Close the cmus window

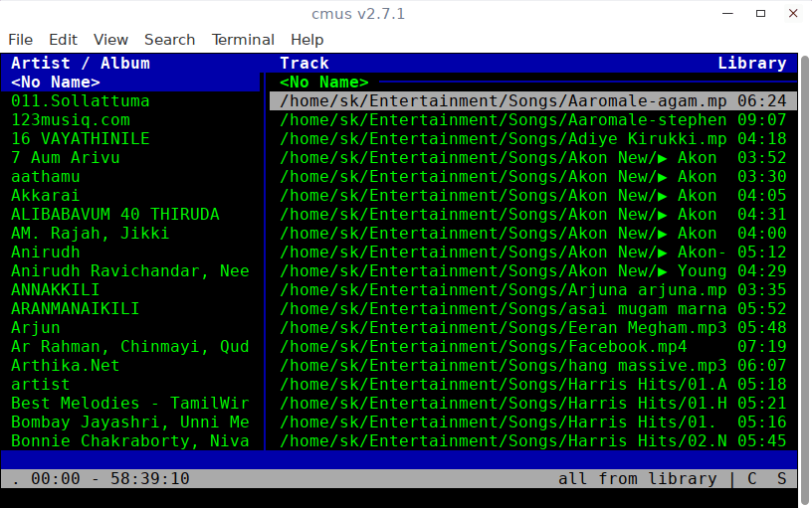[x=793, y=14]
